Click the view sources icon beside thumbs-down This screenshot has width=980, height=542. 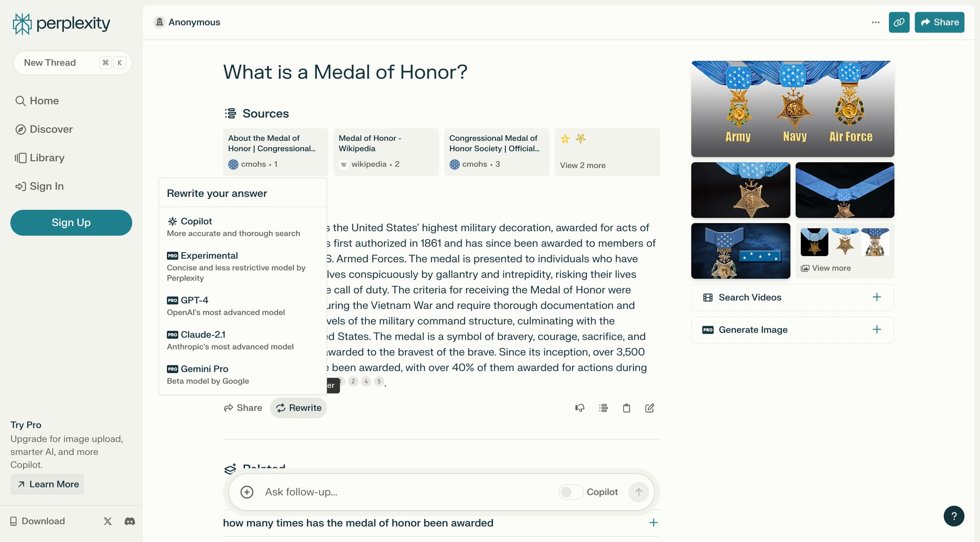(x=603, y=408)
